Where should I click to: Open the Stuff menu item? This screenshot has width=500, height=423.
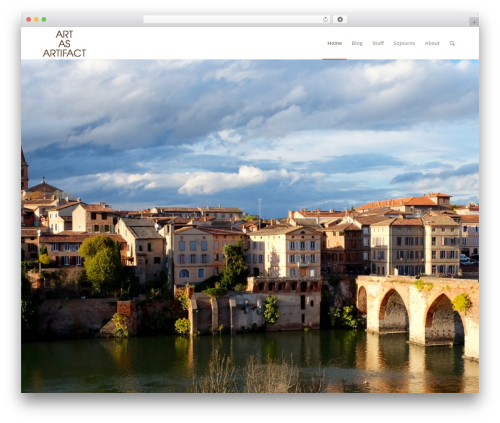[378, 43]
